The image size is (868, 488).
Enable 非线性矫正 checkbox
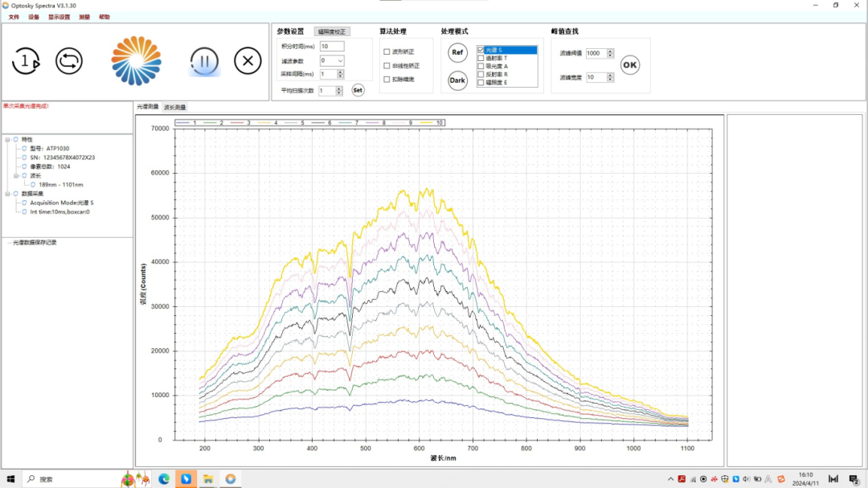click(387, 65)
